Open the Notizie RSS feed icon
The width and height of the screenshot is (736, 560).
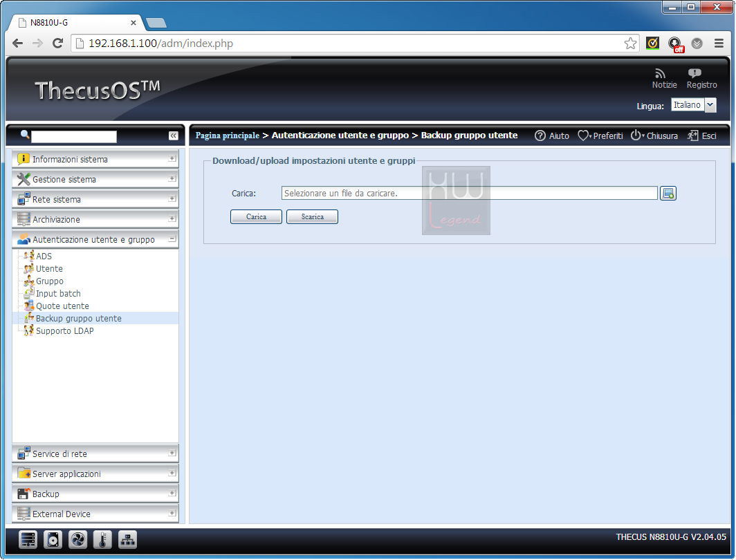coord(660,74)
